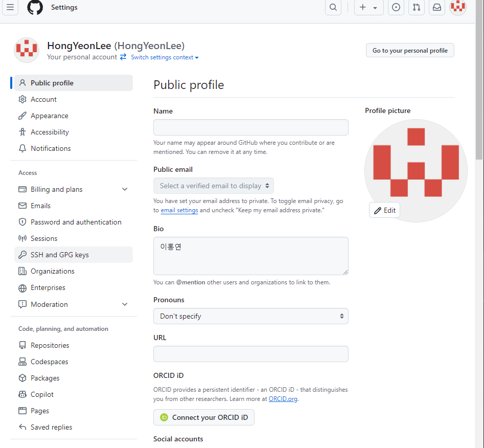
Task: Click the Packages box icon
Action: point(22,378)
